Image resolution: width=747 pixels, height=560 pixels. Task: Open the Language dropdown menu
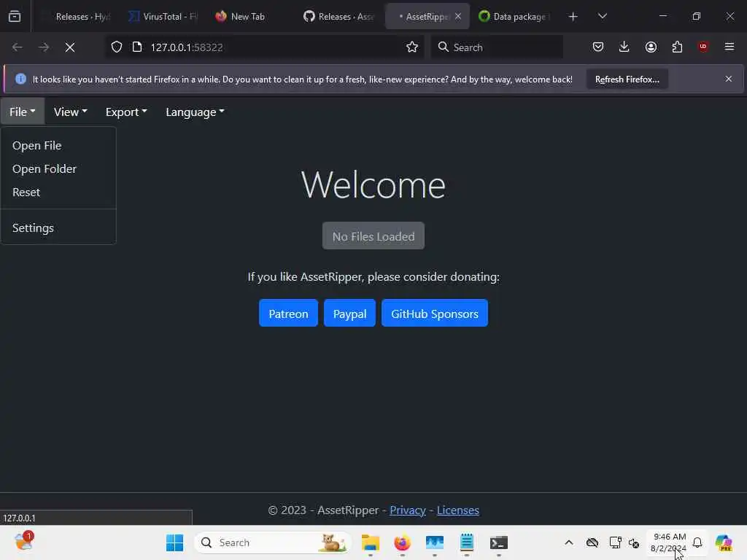195,112
